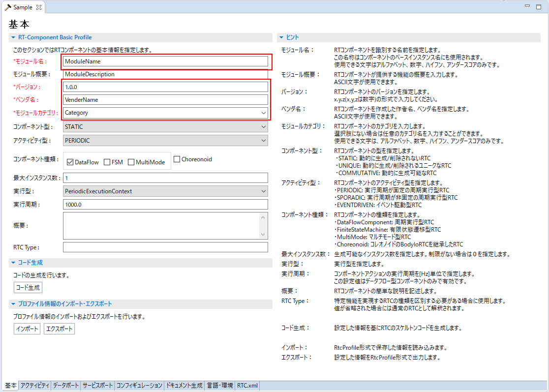Click the FiniteStateMachine hint line
This screenshot has width=549, height=392.
[x=388, y=230]
